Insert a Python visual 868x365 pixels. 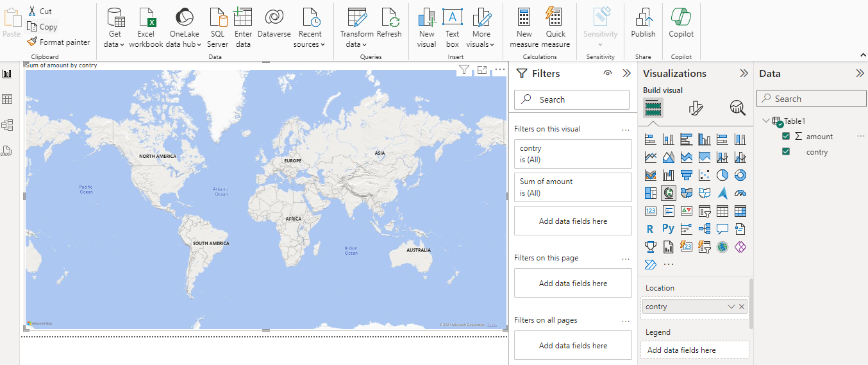[669, 229]
